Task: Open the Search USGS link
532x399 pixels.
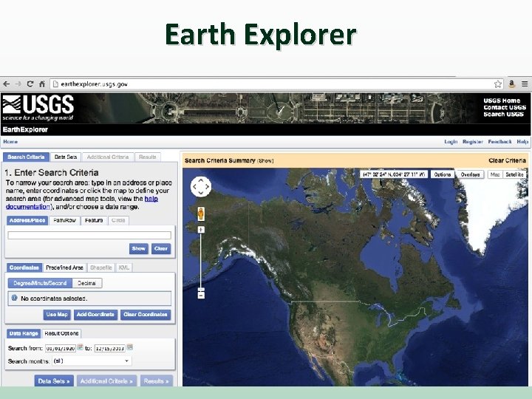Action: point(503,114)
